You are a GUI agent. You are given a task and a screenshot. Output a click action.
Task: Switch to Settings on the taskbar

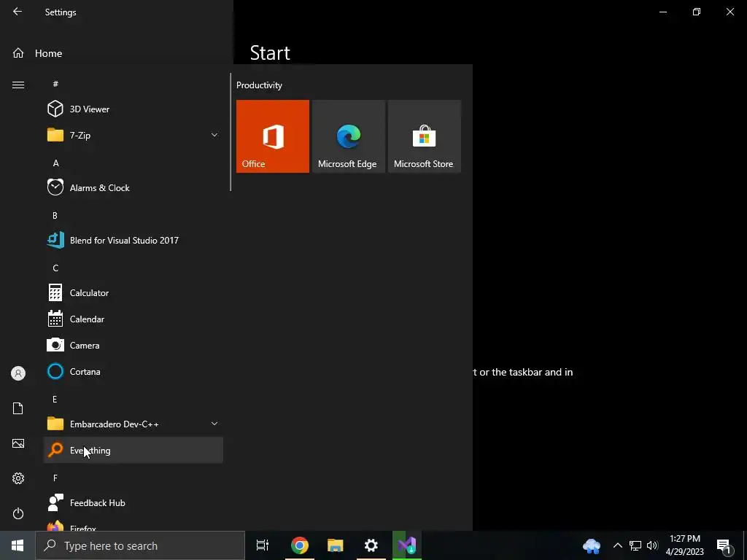click(371, 545)
